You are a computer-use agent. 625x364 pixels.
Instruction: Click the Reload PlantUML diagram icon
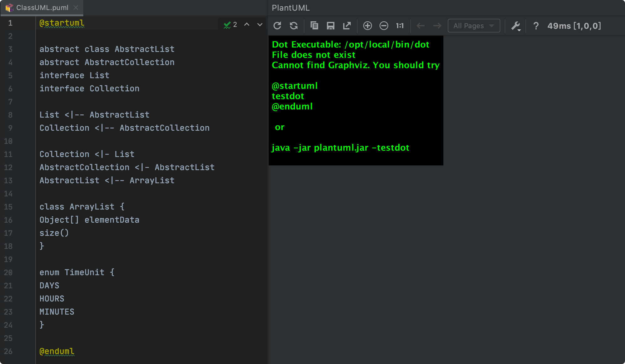pyautogui.click(x=277, y=26)
